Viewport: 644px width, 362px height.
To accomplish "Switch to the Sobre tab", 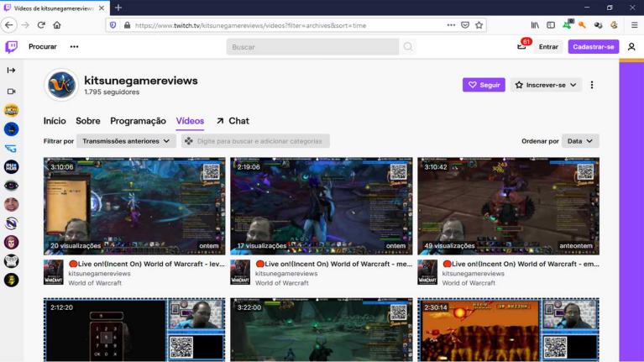I will coord(87,121).
